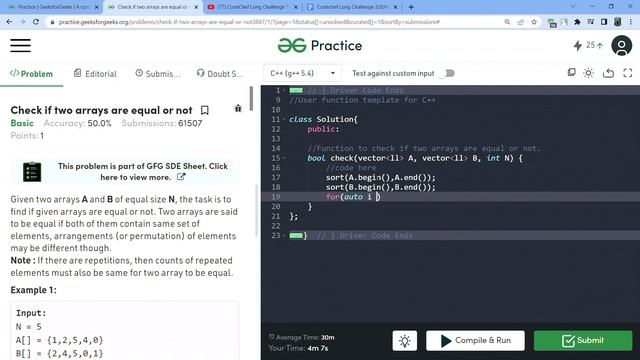The width and height of the screenshot is (640, 360).
Task: Open the hamburger navigation menu
Action: click(x=20, y=45)
